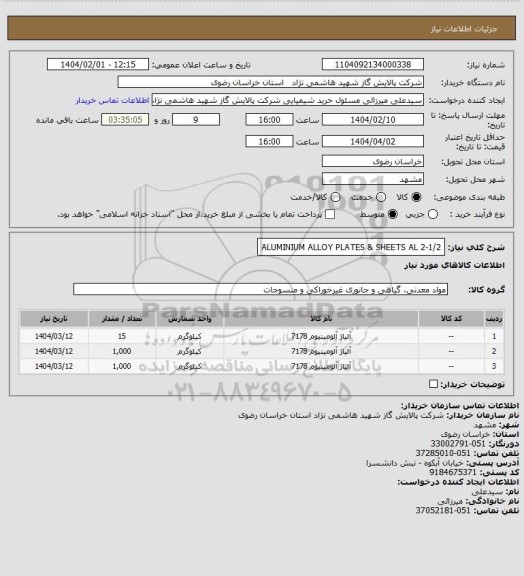Click the تعداد / مقدار column header
This screenshot has height=576, width=524.
[122, 318]
